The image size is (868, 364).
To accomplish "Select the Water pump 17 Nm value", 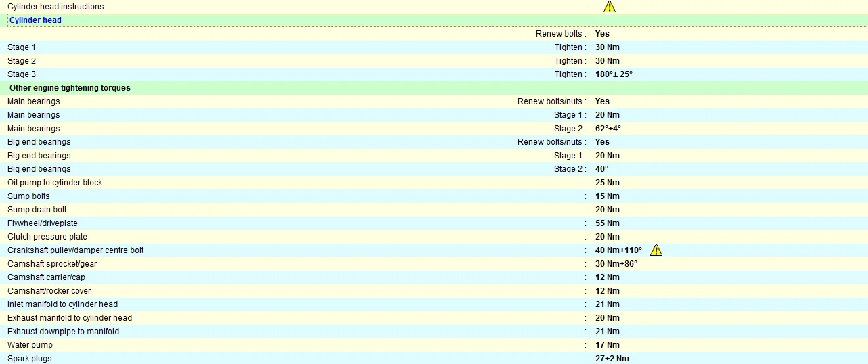I will 607,345.
